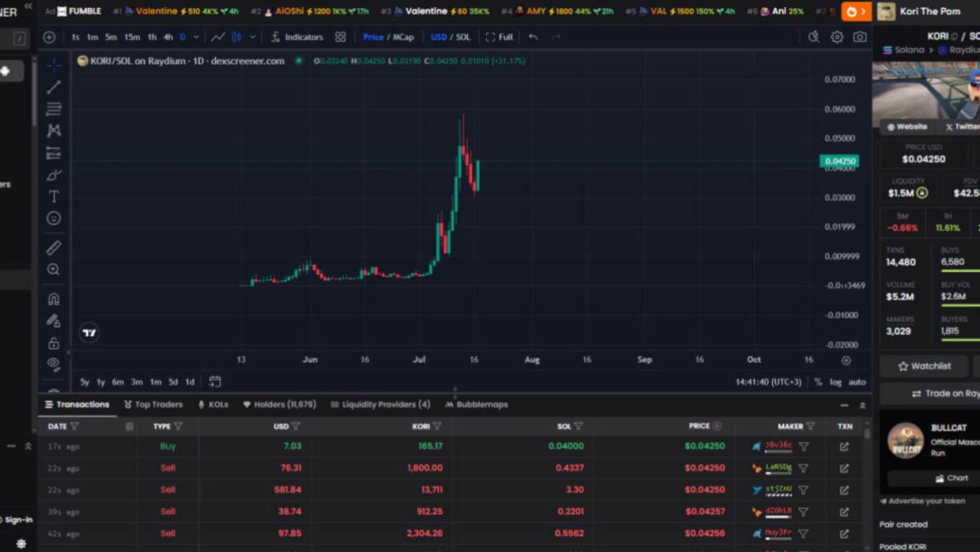Screen dimensions: 980x552
Task: Toggle magnet mode for drawings
Action: pos(54,299)
